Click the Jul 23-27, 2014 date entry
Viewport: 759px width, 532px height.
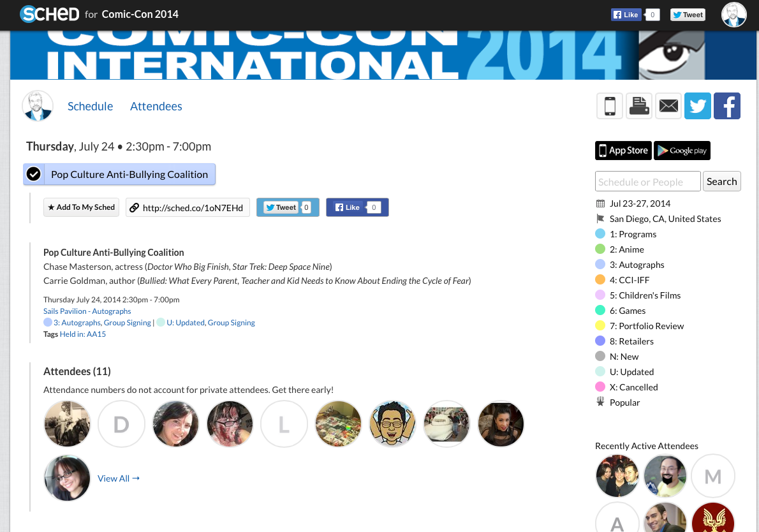(x=640, y=203)
